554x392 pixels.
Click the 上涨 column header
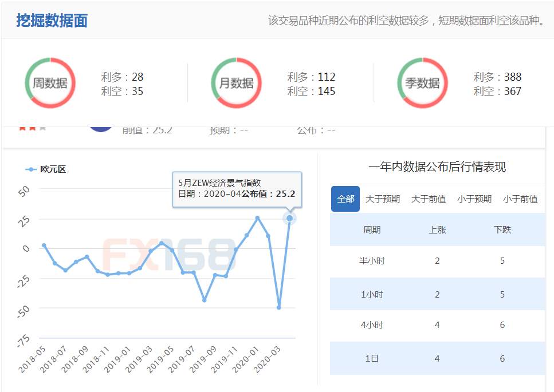437,229
